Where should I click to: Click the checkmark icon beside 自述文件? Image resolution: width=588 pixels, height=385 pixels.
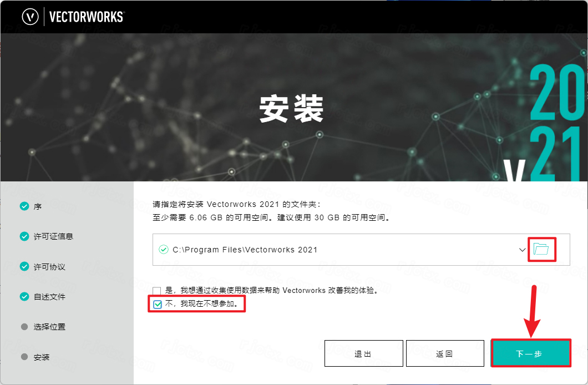point(24,297)
